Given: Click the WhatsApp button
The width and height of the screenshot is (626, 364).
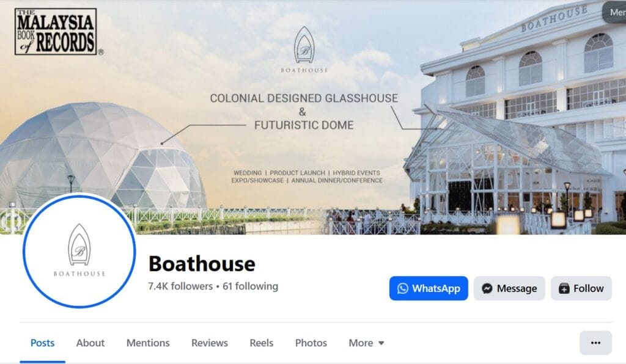Looking at the screenshot, I should tap(429, 288).
